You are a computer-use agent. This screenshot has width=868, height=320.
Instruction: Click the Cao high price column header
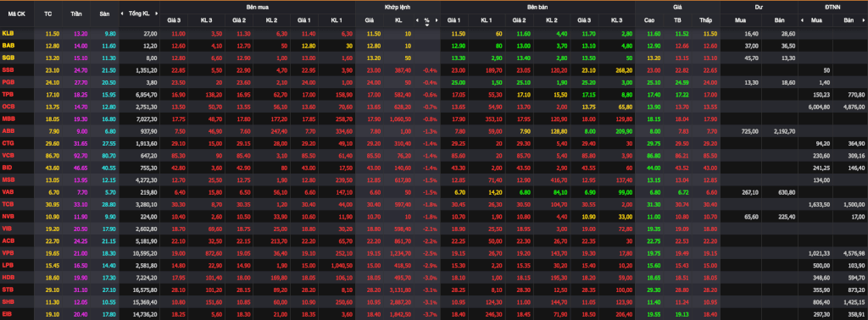(x=649, y=20)
